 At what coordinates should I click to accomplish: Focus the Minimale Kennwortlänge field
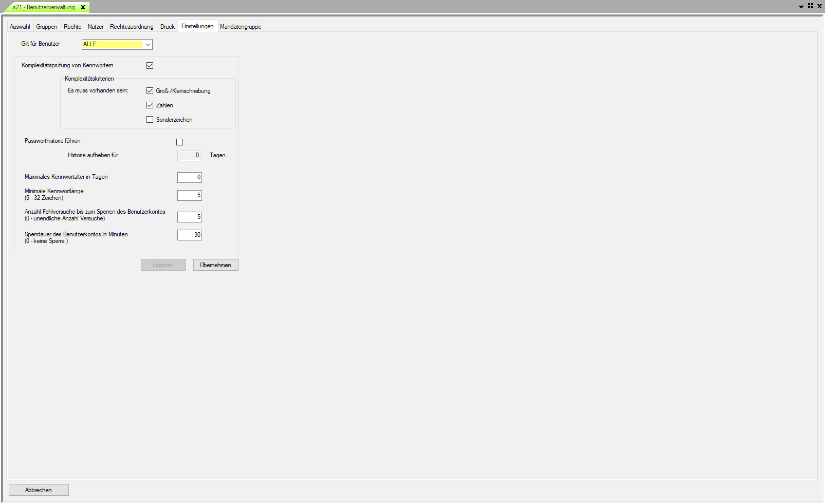pyautogui.click(x=190, y=195)
